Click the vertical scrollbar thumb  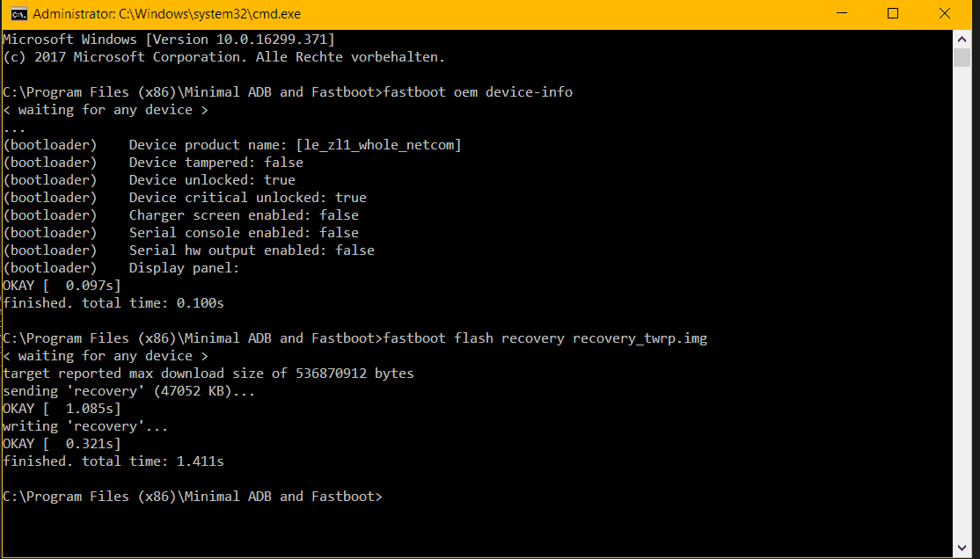point(962,57)
